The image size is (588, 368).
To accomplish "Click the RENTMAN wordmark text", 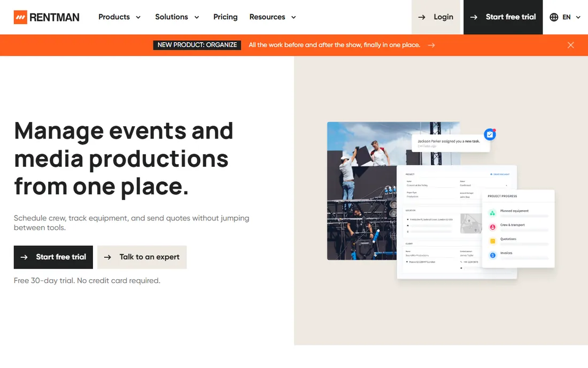I will pyautogui.click(x=55, y=17).
